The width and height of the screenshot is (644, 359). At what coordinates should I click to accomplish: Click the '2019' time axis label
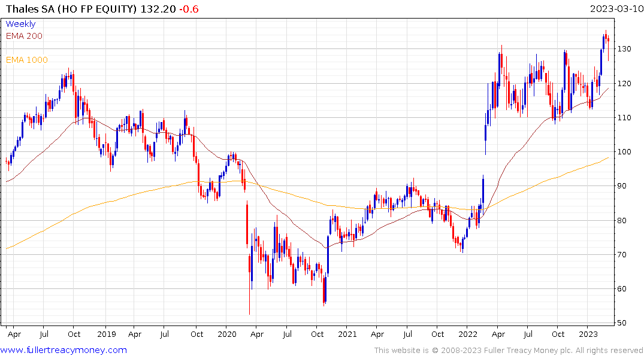[107, 334]
